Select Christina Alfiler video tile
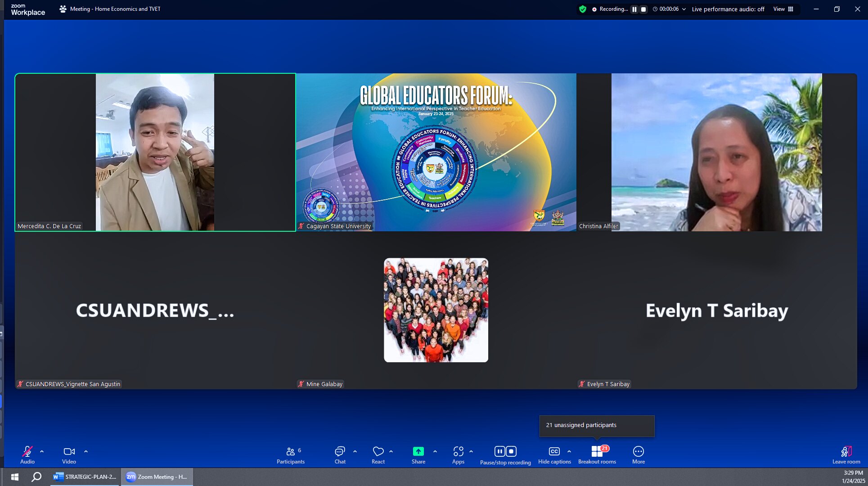Screen dimensions: 868x486 (x=717, y=152)
